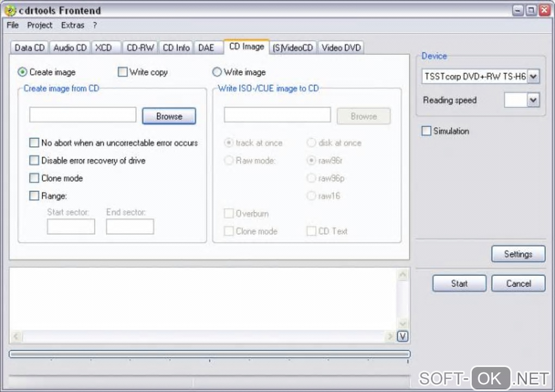Click the Cancel button
The width and height of the screenshot is (555, 392).
(518, 283)
